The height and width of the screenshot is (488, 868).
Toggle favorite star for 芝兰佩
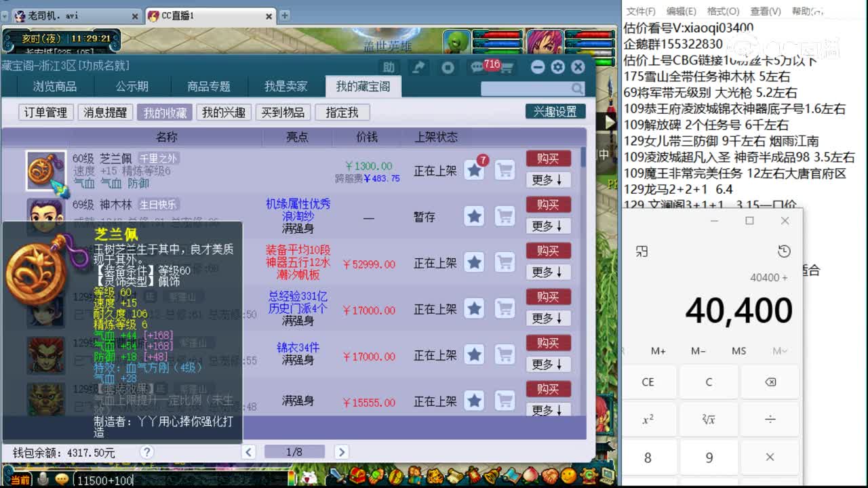click(474, 170)
